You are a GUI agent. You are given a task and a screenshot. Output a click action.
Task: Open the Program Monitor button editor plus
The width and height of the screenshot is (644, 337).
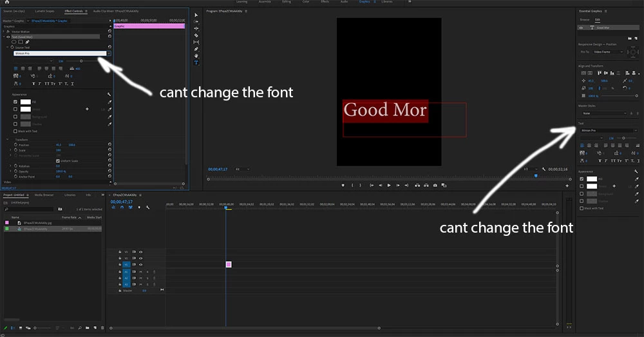tap(567, 186)
